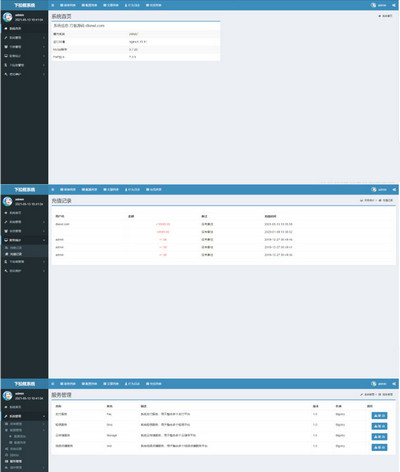Click blue action button in Pay service row
This screenshot has width=400, height=472.
click(x=379, y=415)
